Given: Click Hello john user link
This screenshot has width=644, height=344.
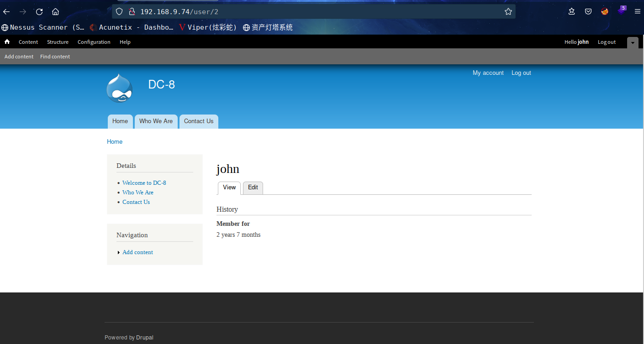Looking at the screenshot, I should coord(576,42).
